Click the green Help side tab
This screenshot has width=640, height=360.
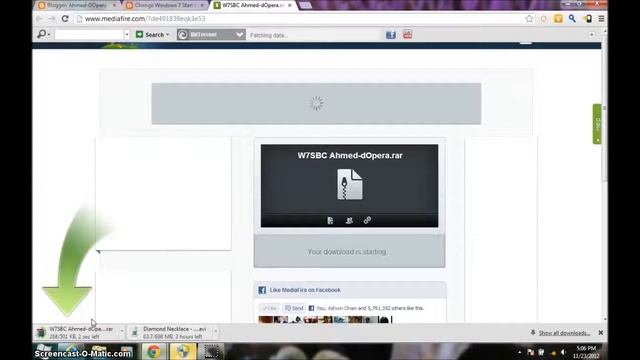coord(597,124)
